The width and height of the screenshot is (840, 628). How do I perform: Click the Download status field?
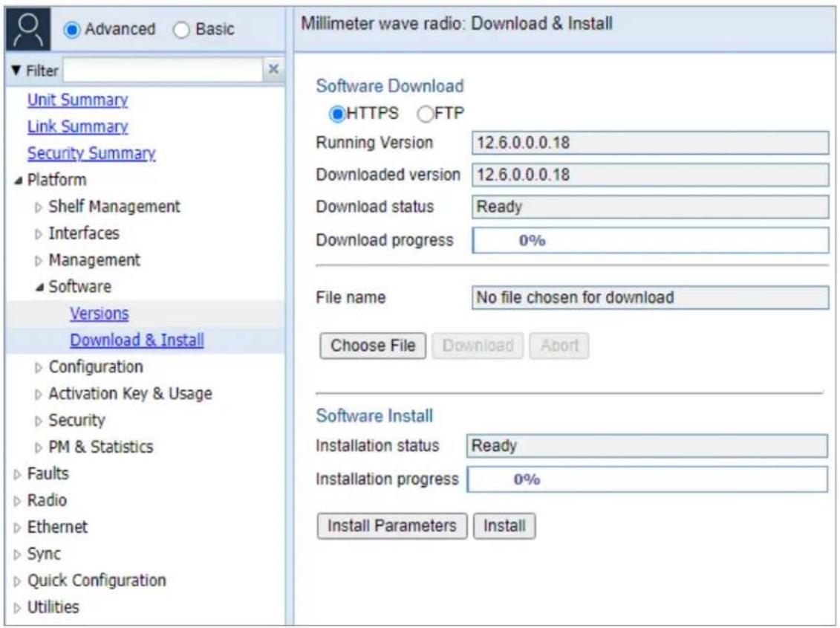click(x=651, y=207)
